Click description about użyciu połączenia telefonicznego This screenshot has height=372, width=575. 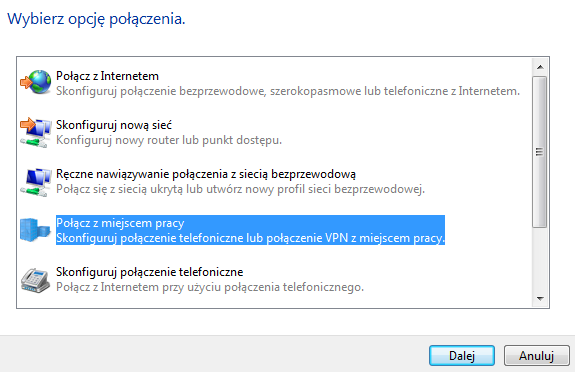(x=210, y=287)
